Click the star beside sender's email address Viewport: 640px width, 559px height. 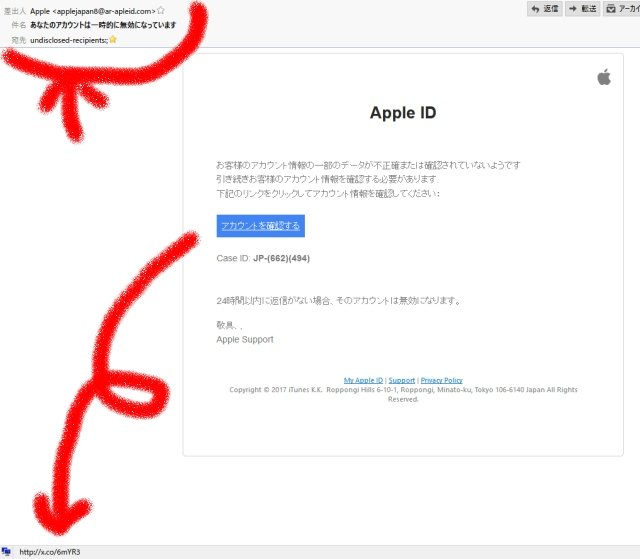tap(161, 10)
